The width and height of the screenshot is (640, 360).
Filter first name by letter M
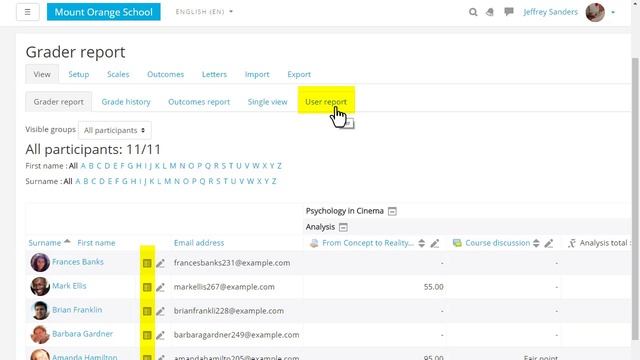[173, 166]
